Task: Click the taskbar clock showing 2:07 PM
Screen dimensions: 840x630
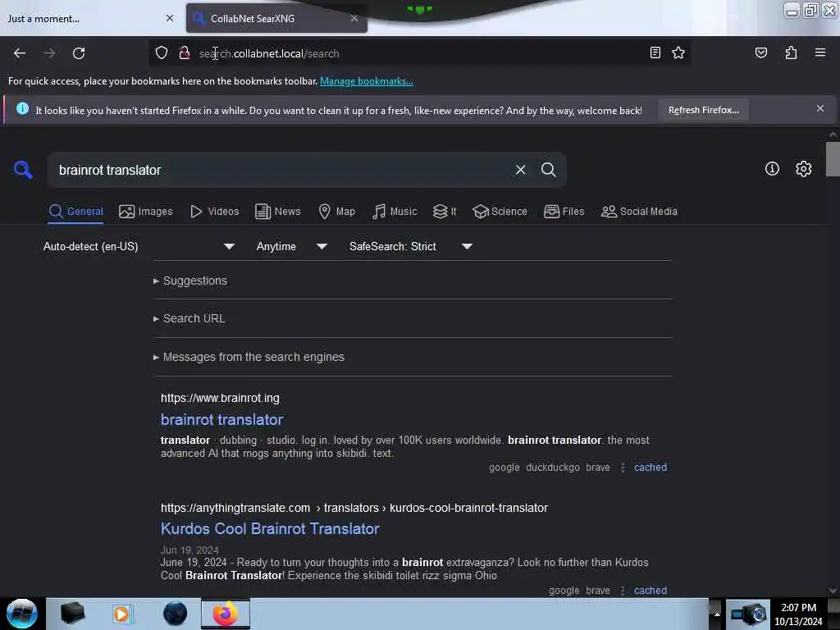Action: pyautogui.click(x=798, y=614)
